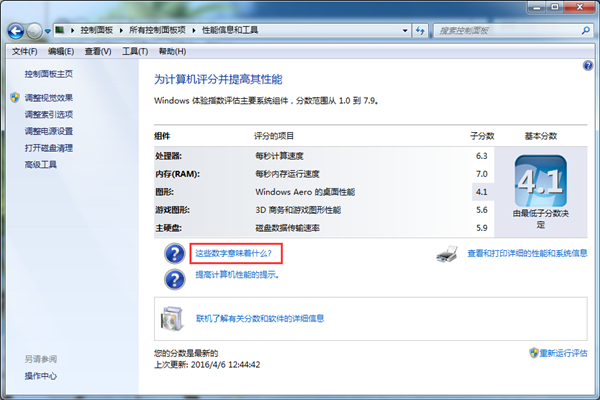
Task: Open the address bar history dropdown
Action: click(405, 31)
